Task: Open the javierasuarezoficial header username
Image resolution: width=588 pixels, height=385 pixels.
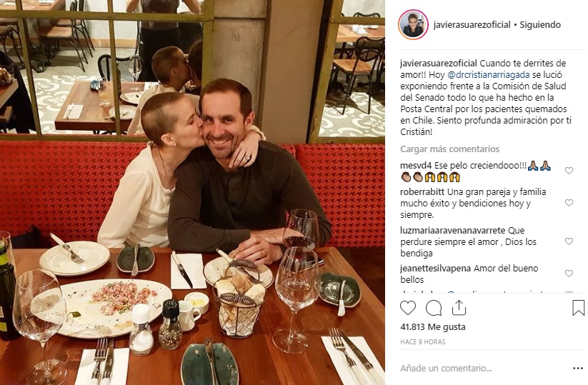Action: [x=472, y=25]
